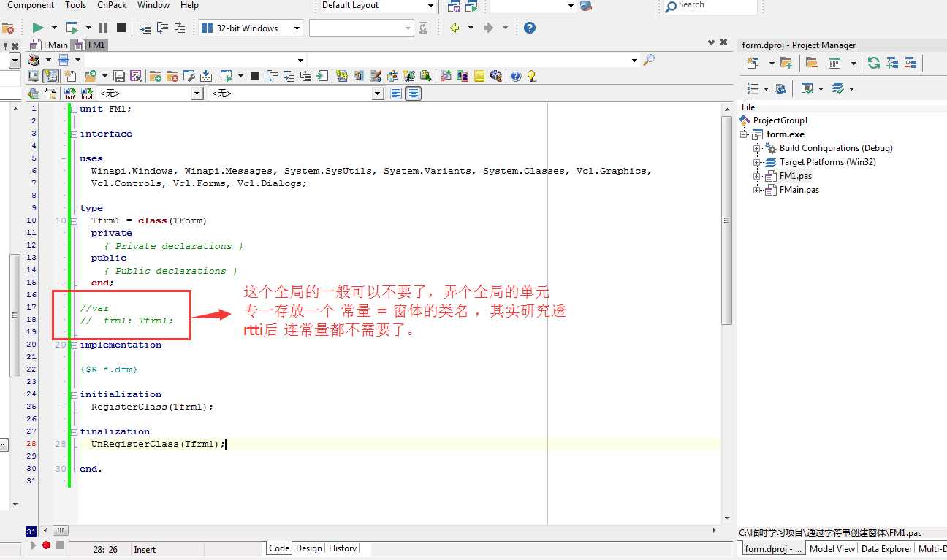947x560 pixels.
Task: Click the first text-align icon by procedure combo
Action: 396,93
